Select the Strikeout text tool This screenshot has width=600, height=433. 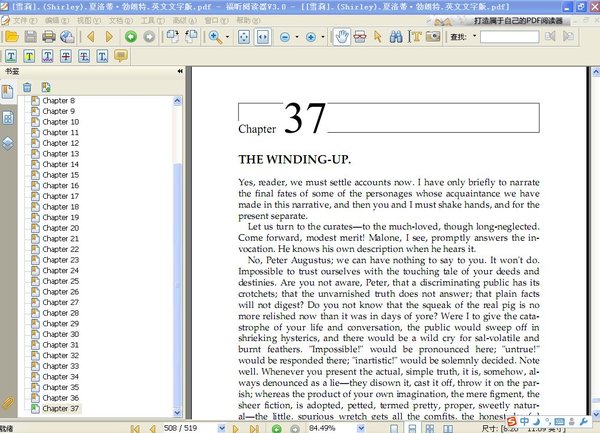(66, 57)
